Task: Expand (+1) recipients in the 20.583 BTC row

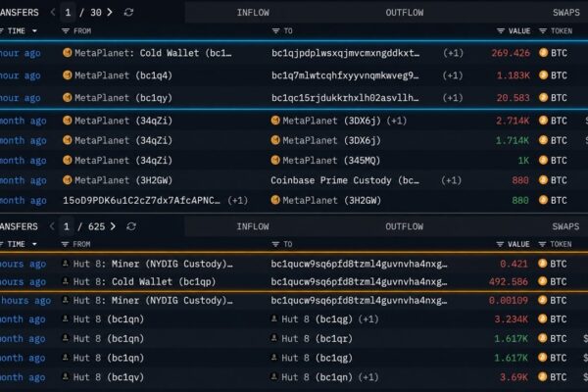Action: point(453,98)
